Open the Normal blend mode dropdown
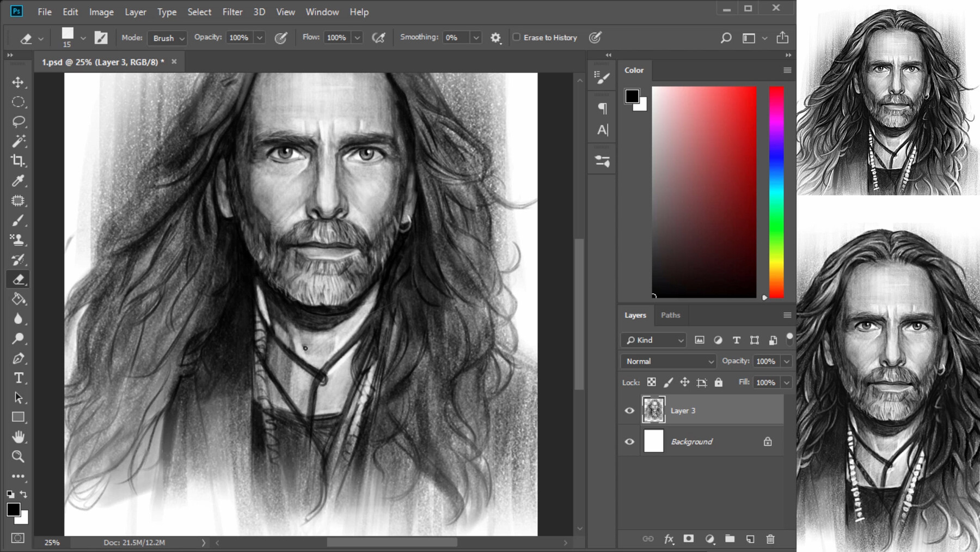The height and width of the screenshot is (552, 980). click(668, 361)
